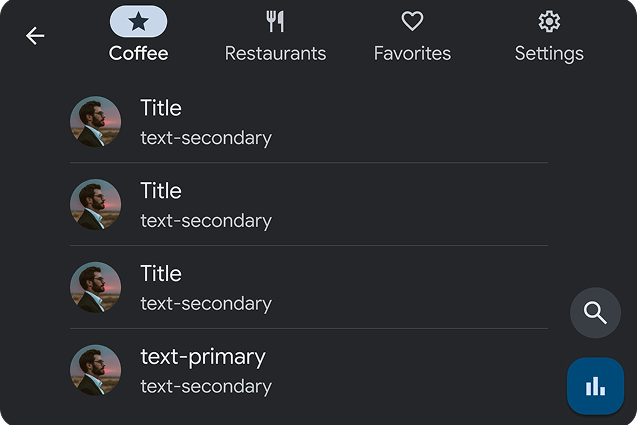Go back using the left arrow
This screenshot has height=425, width=637.
[35, 36]
